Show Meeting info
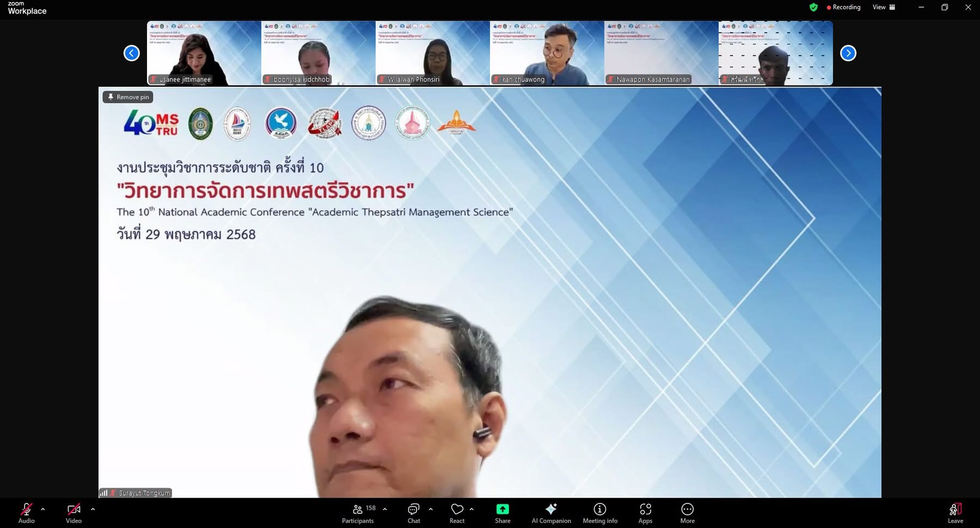The image size is (980, 528). pos(600,513)
